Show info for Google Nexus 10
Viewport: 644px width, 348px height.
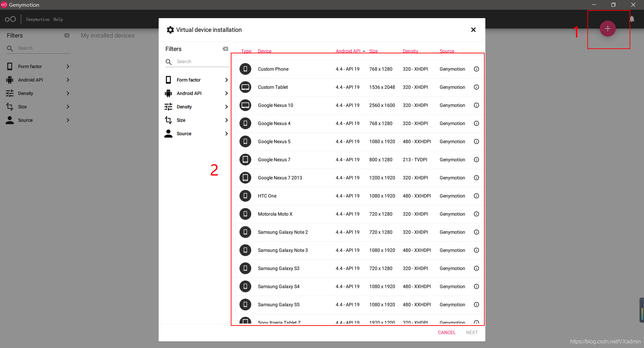[x=476, y=105]
